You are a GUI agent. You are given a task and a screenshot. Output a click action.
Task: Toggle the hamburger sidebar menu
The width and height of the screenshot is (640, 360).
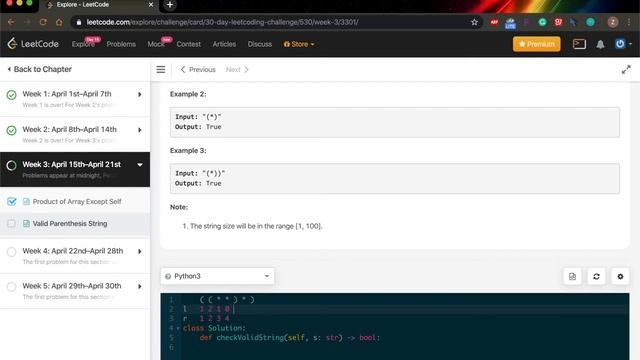point(161,69)
